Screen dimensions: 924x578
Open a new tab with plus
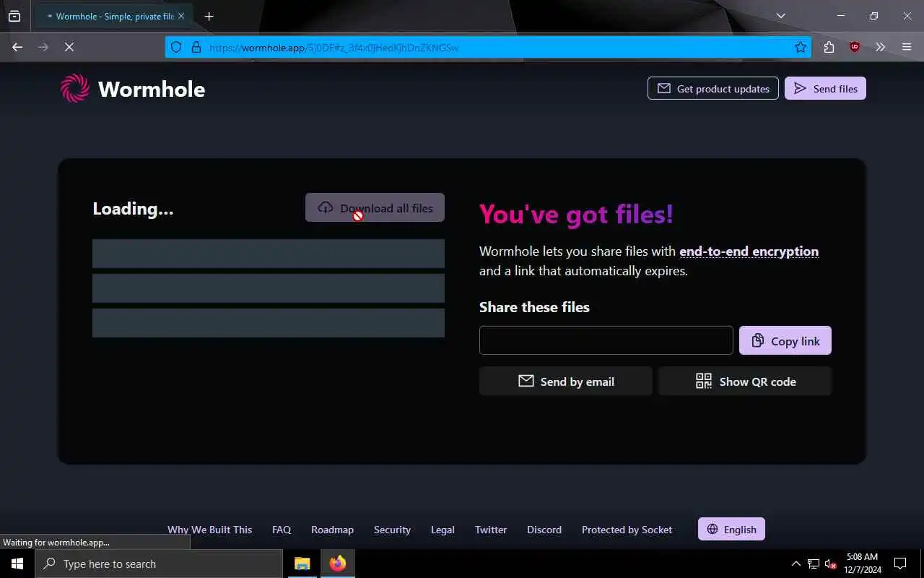[209, 16]
